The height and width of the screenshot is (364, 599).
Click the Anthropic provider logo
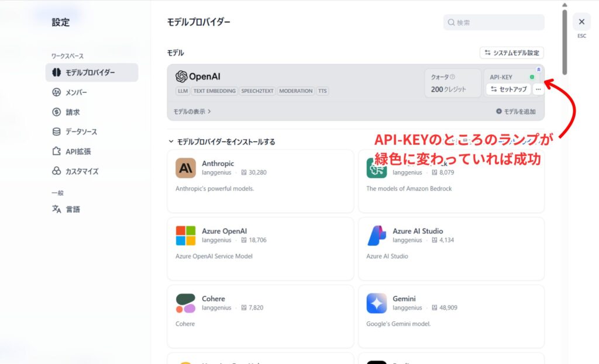point(185,168)
